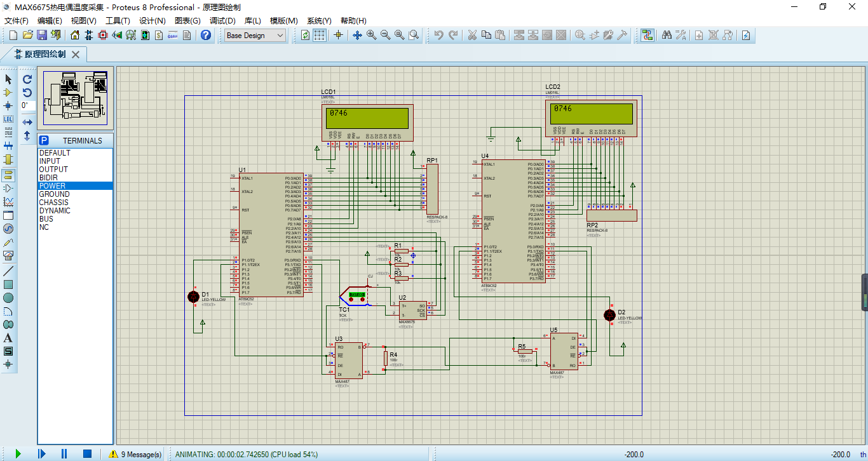Open project with folder icon
This screenshot has width=868, height=461.
click(x=28, y=35)
